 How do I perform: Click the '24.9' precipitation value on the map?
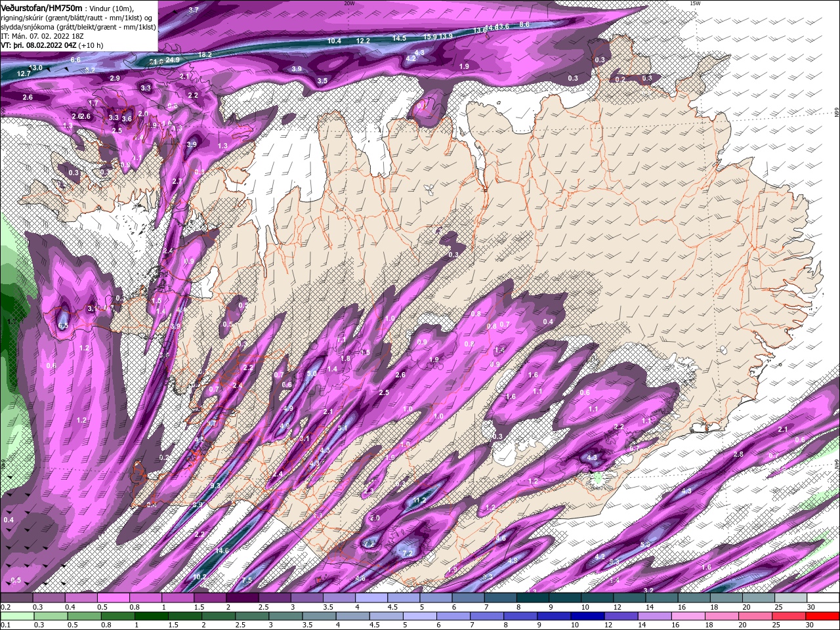pos(173,60)
